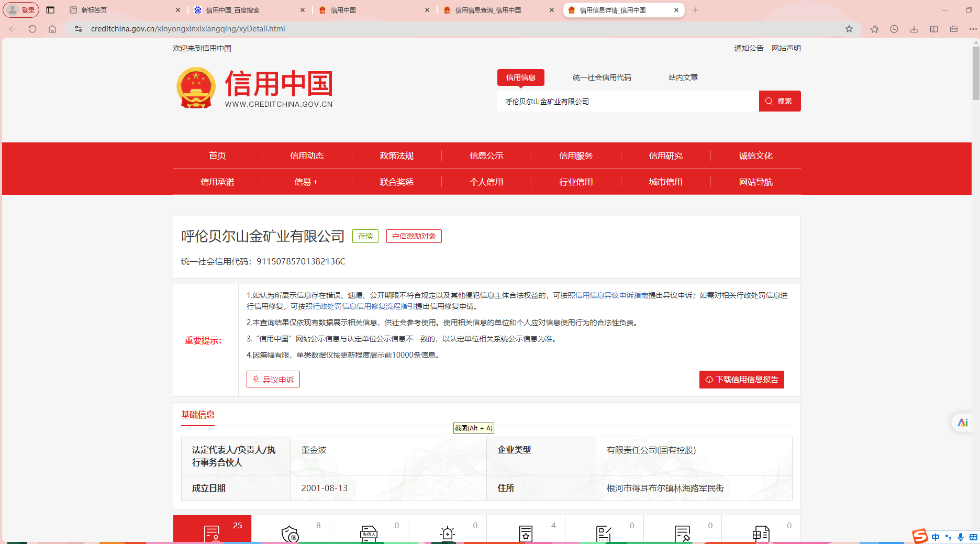The height and width of the screenshot is (544, 980).
Task: Open 行业信用 navigation item
Action: click(x=576, y=182)
